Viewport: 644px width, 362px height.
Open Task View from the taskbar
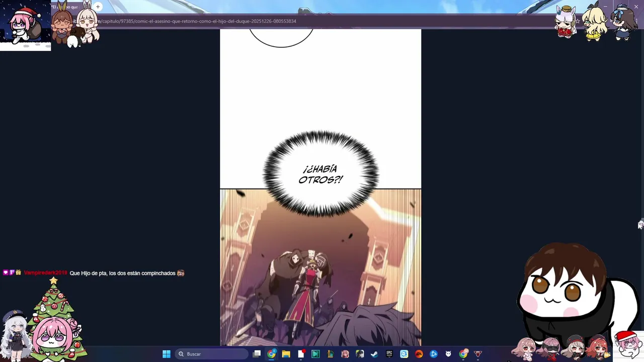pyautogui.click(x=257, y=354)
